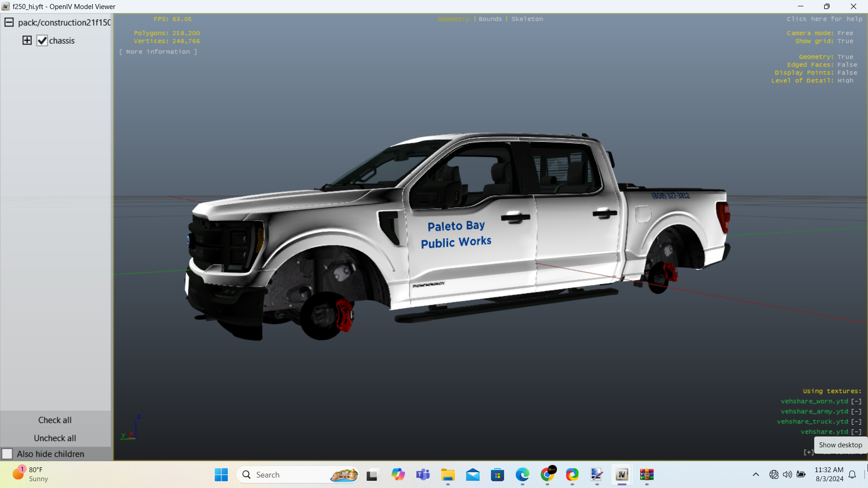Screen dimensions: 868x488
Task: Open the OpenIV taskbar icon
Action: 622,474
